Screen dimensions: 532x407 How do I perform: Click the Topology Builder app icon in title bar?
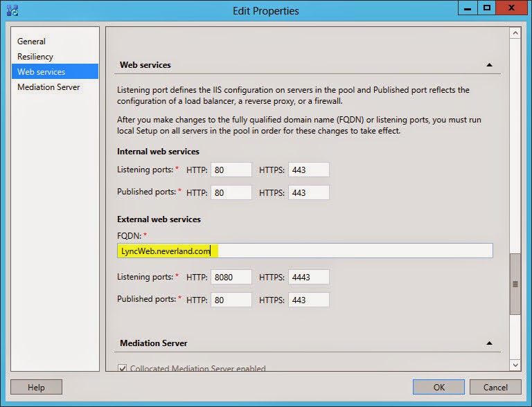[12, 10]
